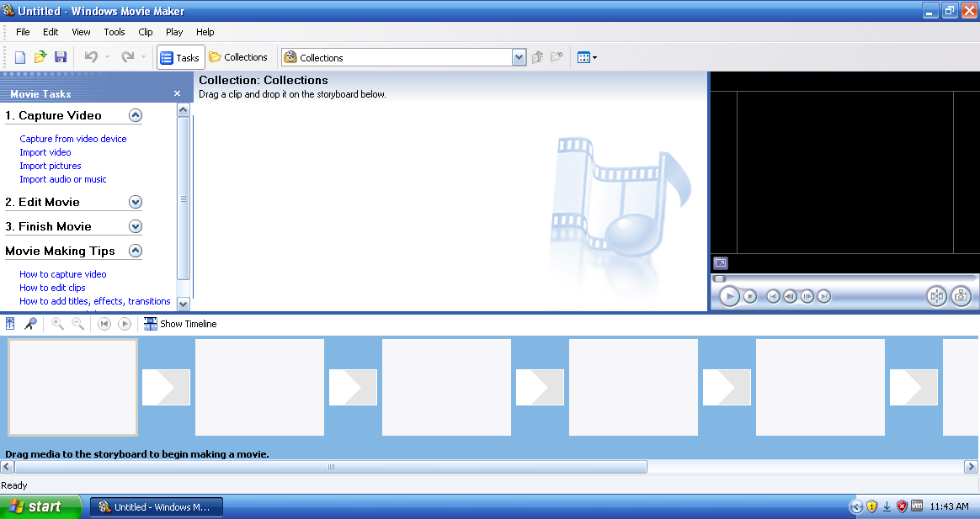Go up one level in collections
The width and height of the screenshot is (980, 519).
coord(537,57)
